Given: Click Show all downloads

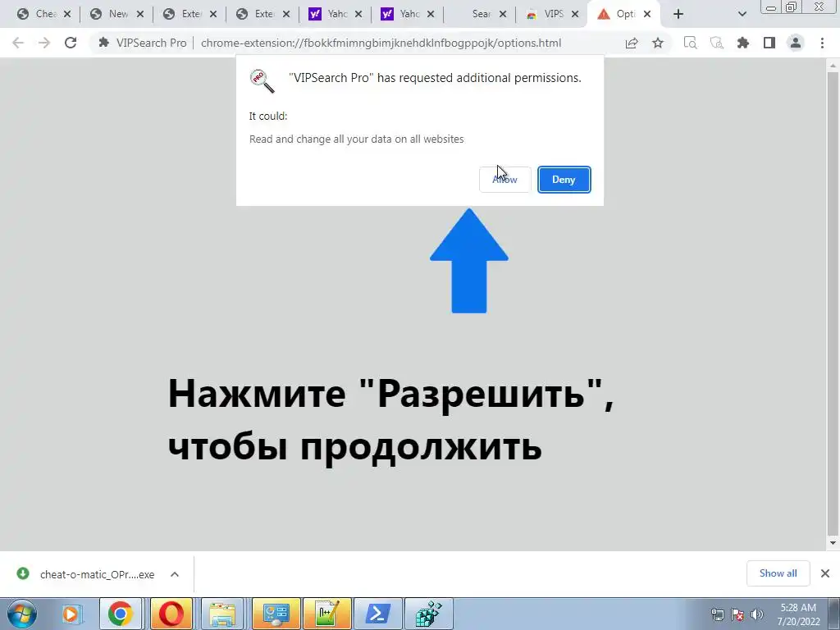Looking at the screenshot, I should 778,573.
